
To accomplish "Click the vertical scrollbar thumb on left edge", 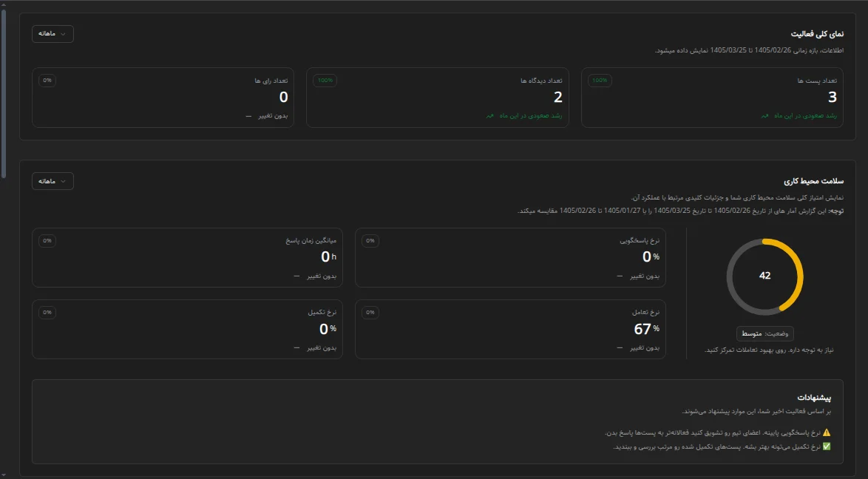I will point(4,93).
